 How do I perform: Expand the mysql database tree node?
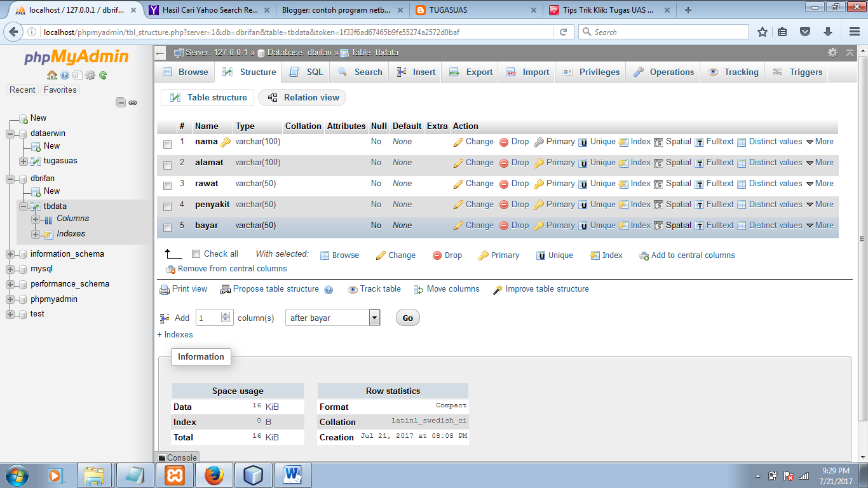10,268
